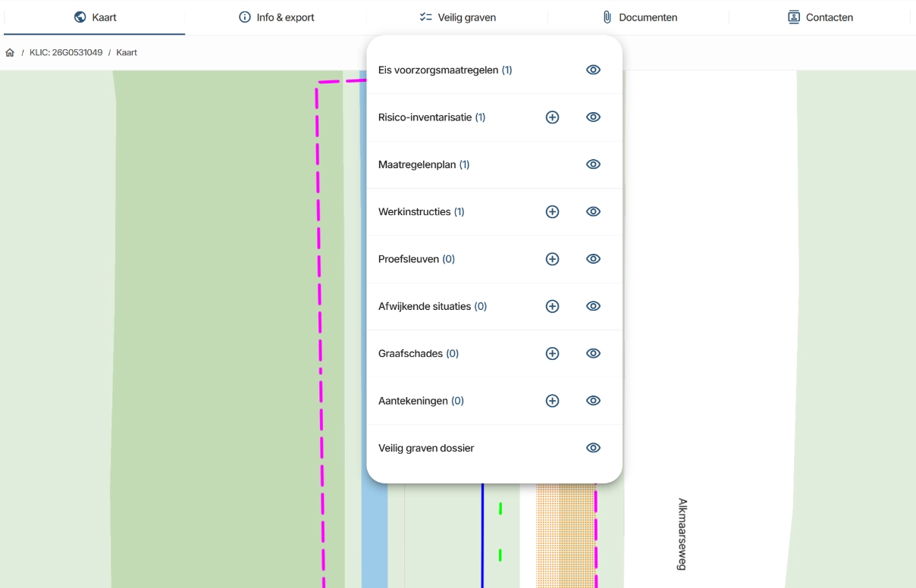Viewport: 916px width, 588px height.
Task: Open the Veilig graven dropdown tab
Action: (x=457, y=17)
